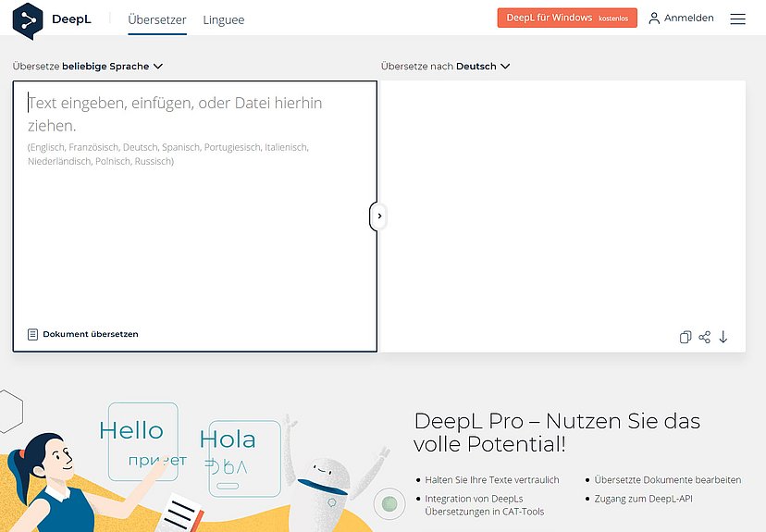Viewport: 766px width, 532px height.
Task: Switch to the Linguee tab
Action: 224,19
